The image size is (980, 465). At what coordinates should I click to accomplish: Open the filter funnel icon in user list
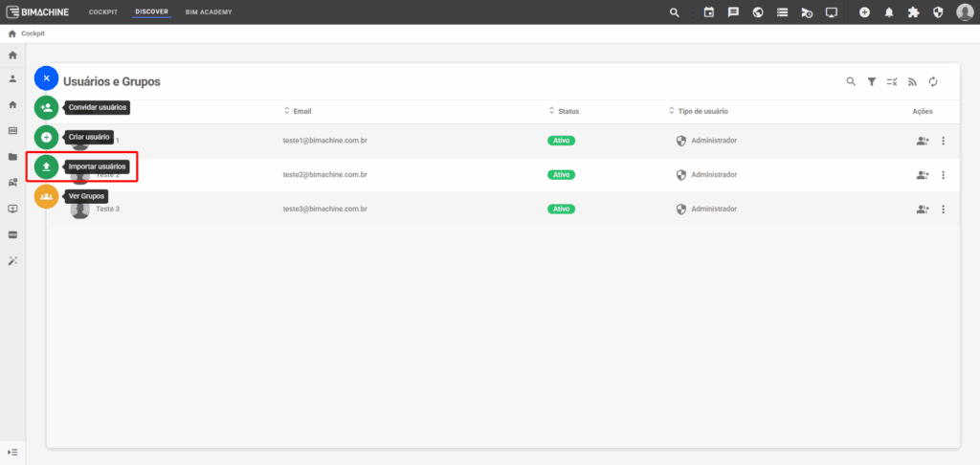pyautogui.click(x=872, y=82)
